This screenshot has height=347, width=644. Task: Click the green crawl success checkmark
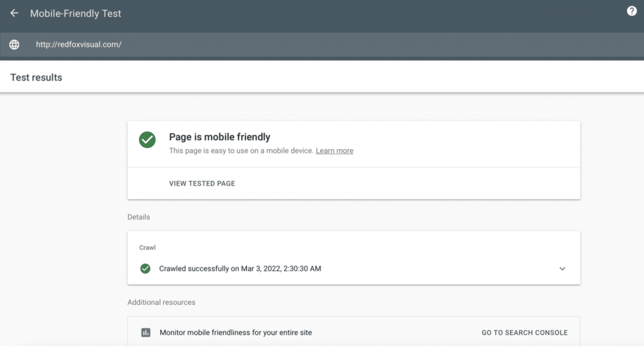(x=145, y=269)
